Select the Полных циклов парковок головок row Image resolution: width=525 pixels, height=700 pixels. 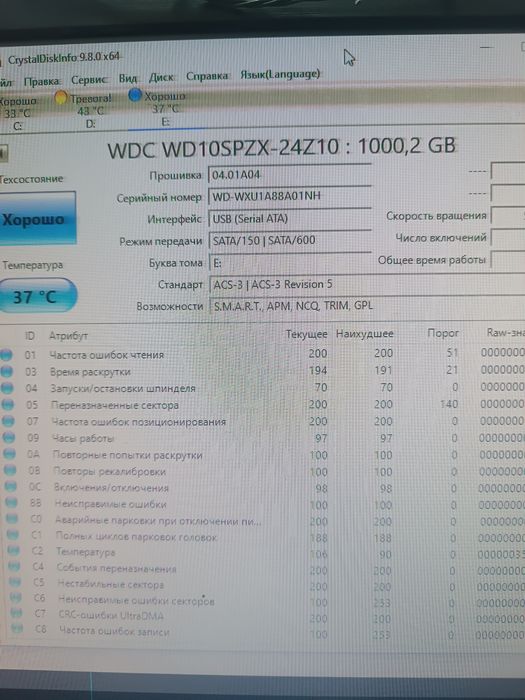tap(262, 537)
